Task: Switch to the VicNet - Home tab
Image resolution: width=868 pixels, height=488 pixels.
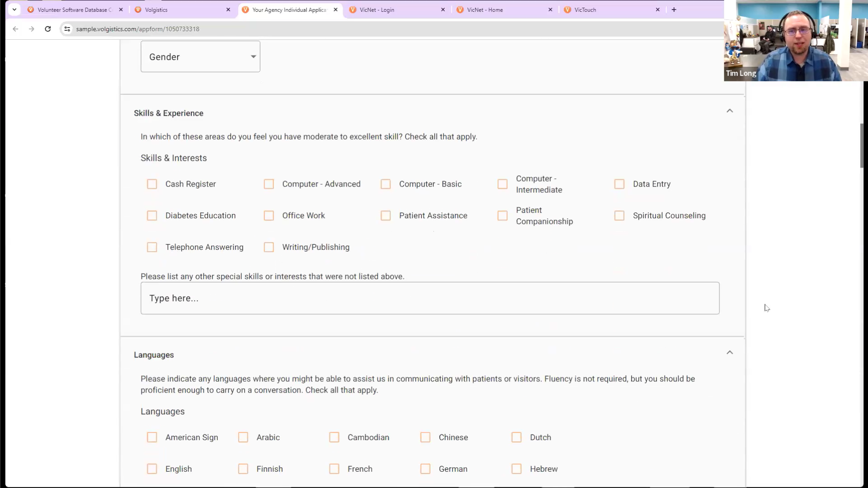Action: tap(485, 9)
